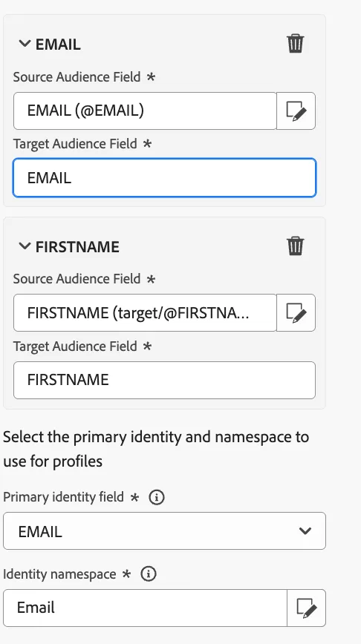Click the FIRSTNAME section heading

[77, 247]
